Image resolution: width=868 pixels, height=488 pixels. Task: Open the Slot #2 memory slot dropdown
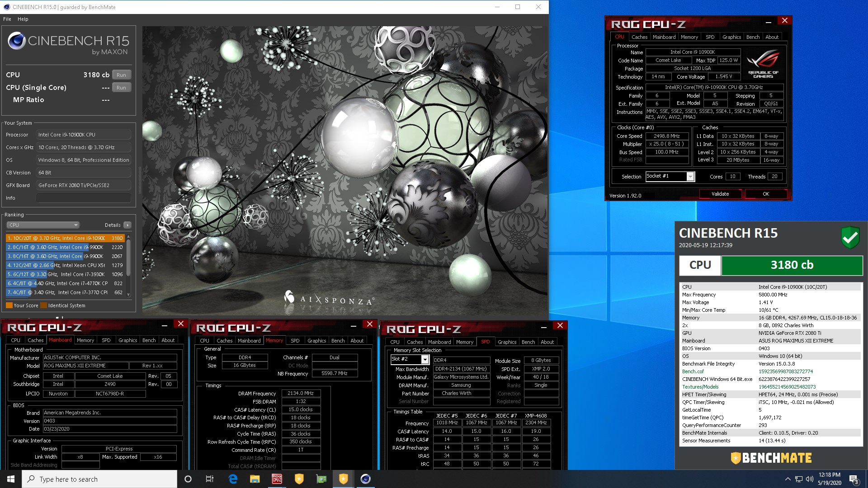[x=425, y=359]
